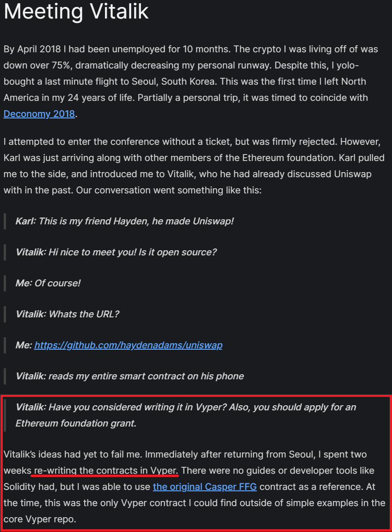Follow the original Casper FFG link
Viewport: 392px width, 532px height.
(205, 487)
